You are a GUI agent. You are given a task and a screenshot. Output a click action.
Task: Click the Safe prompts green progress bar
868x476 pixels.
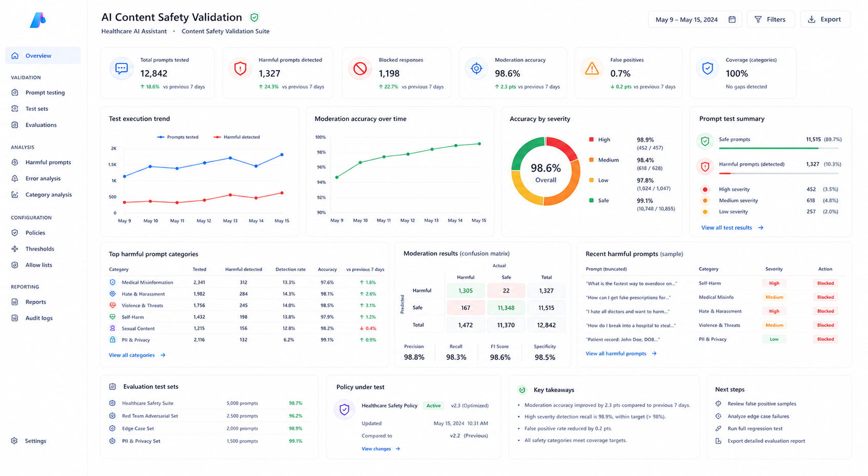pos(769,148)
